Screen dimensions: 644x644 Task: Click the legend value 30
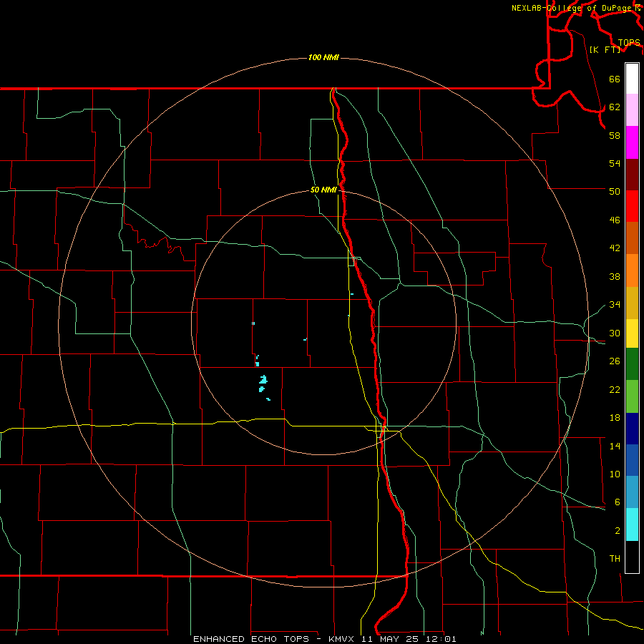coord(615,333)
